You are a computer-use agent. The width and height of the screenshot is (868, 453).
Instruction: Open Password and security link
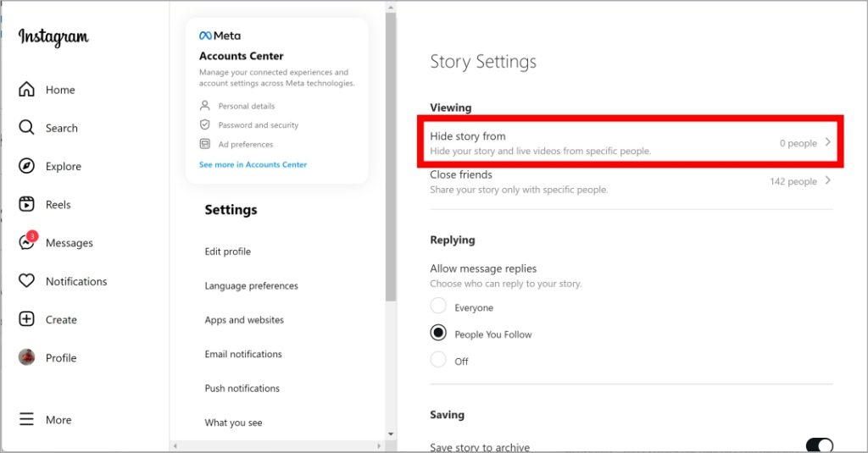pyautogui.click(x=258, y=125)
